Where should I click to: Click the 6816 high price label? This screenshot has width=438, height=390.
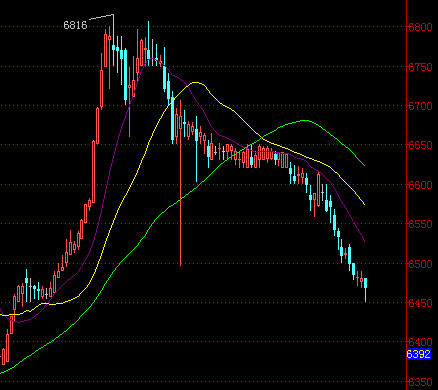pos(75,25)
